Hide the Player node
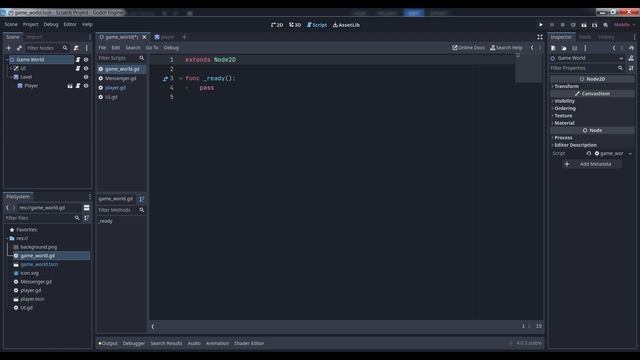 point(86,86)
